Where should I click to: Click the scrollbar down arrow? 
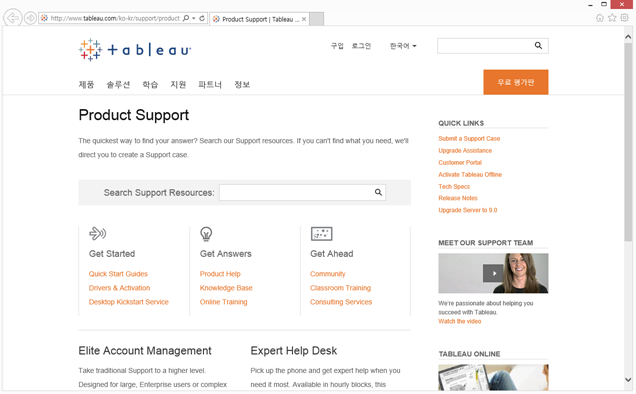click(x=628, y=380)
